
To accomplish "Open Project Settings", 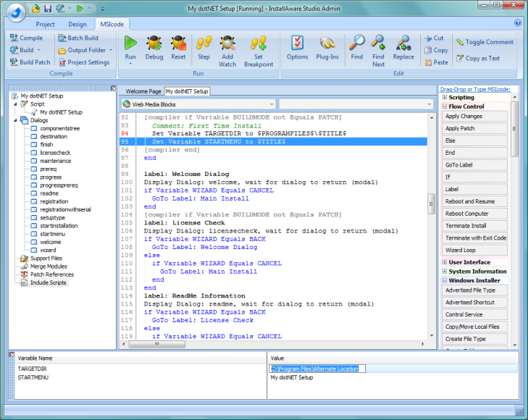I will (85, 62).
